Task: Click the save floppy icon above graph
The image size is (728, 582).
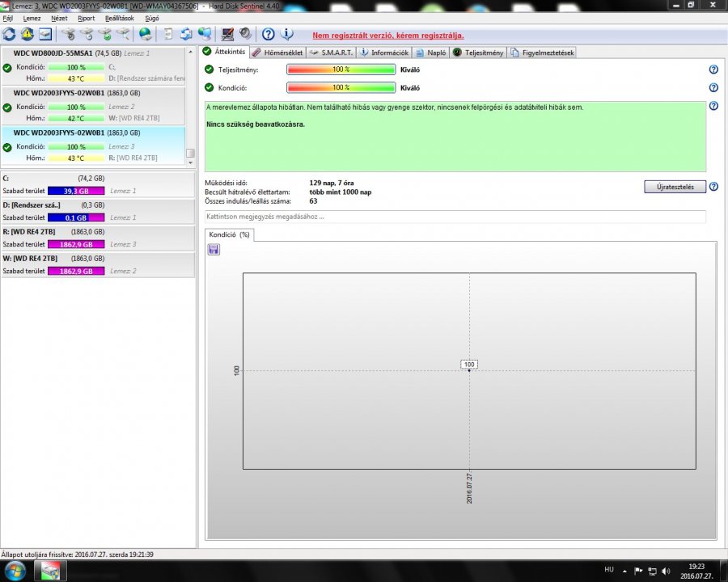Action: click(x=214, y=250)
